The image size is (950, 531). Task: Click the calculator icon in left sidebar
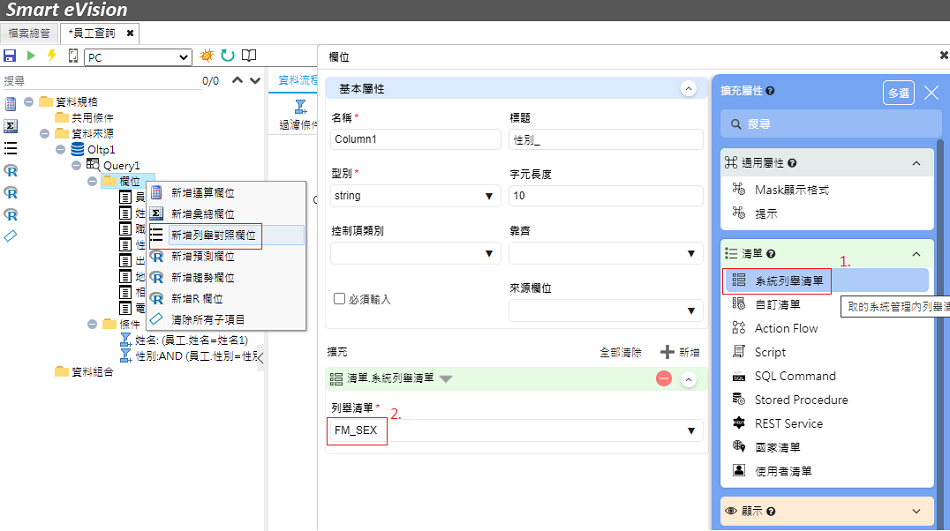(10, 104)
